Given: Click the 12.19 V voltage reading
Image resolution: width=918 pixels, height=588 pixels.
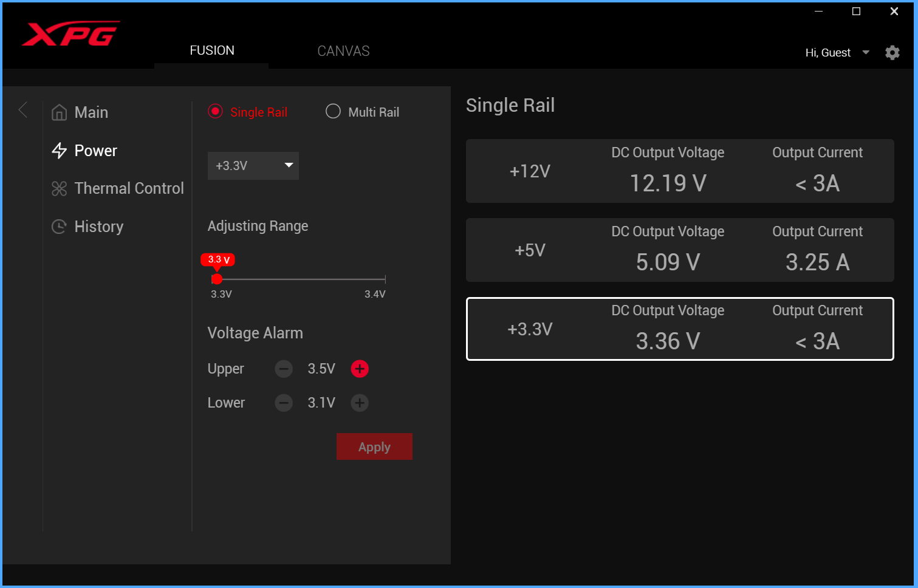Looking at the screenshot, I should pos(668,183).
